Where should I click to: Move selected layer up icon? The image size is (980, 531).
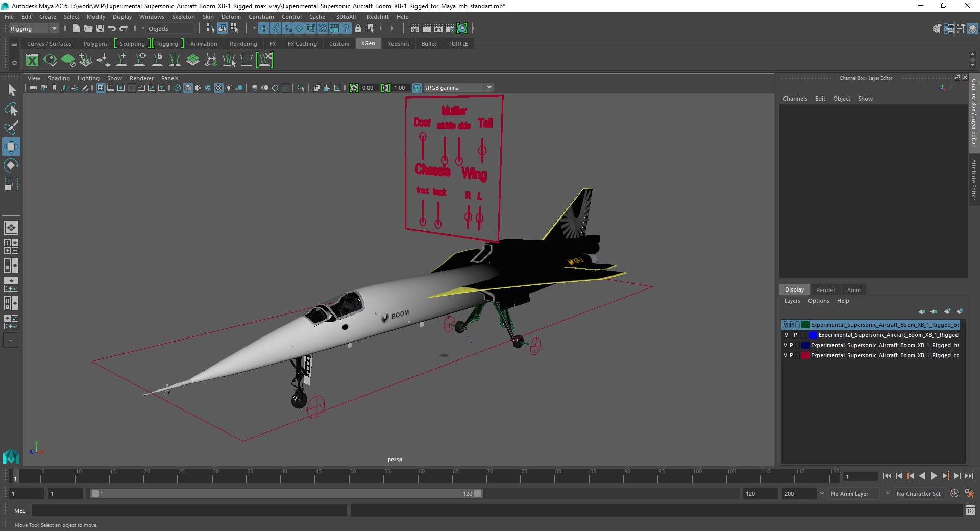pyautogui.click(x=922, y=311)
